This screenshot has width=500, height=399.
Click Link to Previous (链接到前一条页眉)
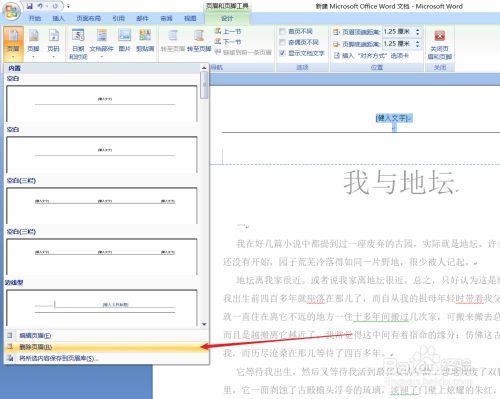[x=243, y=52]
